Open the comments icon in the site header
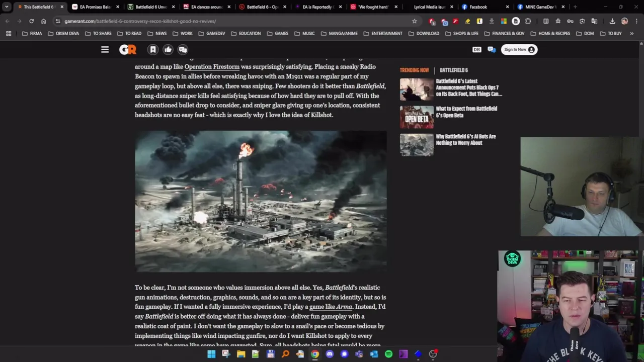This screenshot has height=362, width=644. pyautogui.click(x=183, y=49)
